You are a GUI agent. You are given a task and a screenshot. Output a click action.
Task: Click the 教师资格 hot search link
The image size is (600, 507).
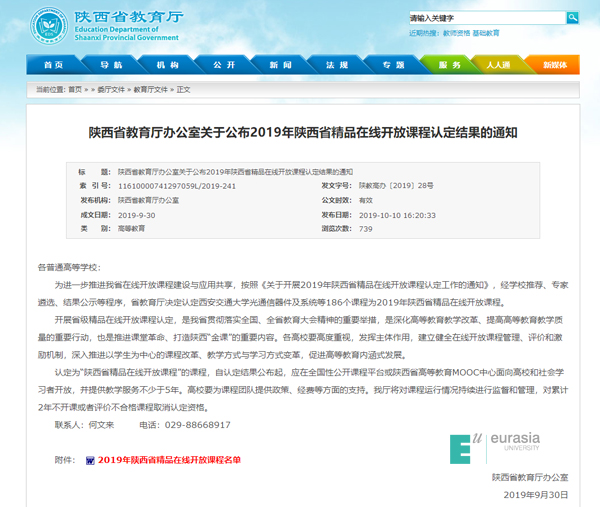(455, 33)
